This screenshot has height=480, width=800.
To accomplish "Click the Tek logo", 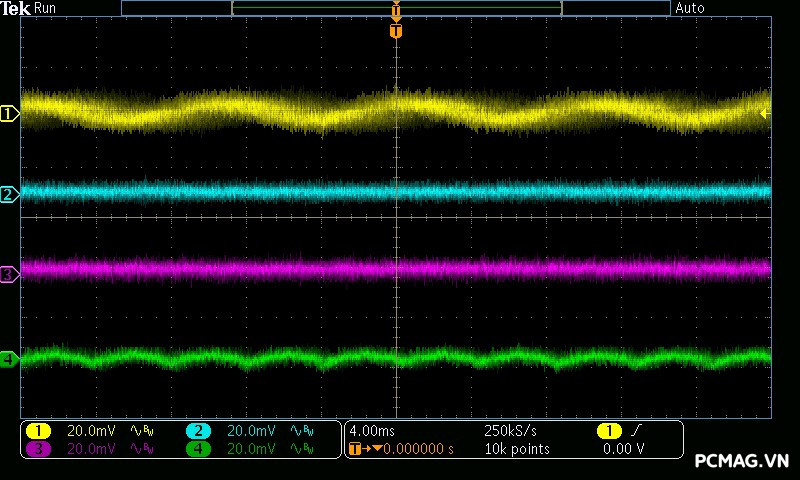I will click(x=16, y=8).
